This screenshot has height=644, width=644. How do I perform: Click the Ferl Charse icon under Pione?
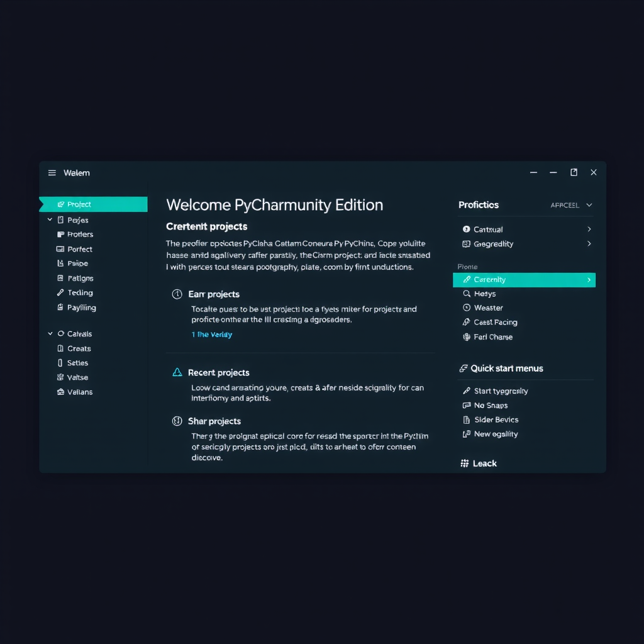468,336
